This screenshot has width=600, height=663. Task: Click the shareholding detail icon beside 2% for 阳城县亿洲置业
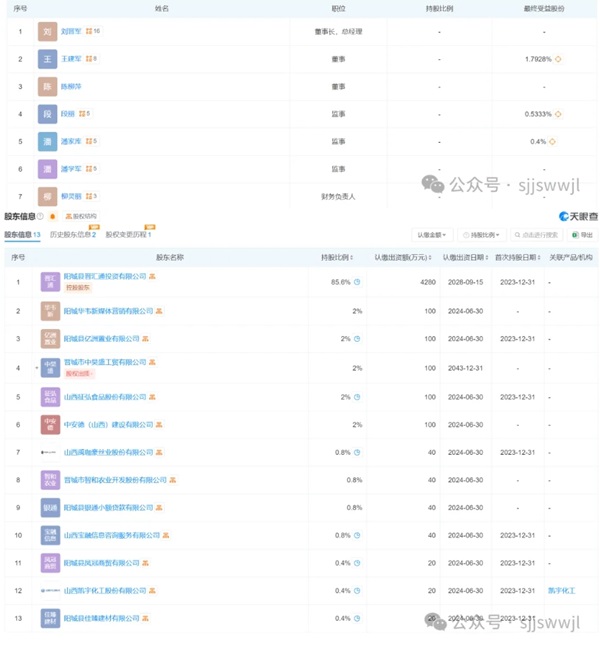pyautogui.click(x=357, y=339)
